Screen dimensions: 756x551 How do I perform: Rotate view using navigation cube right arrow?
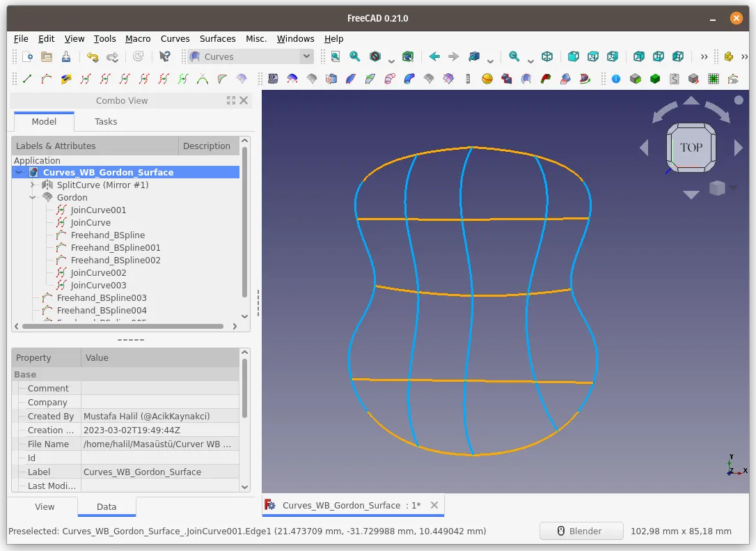pos(738,148)
